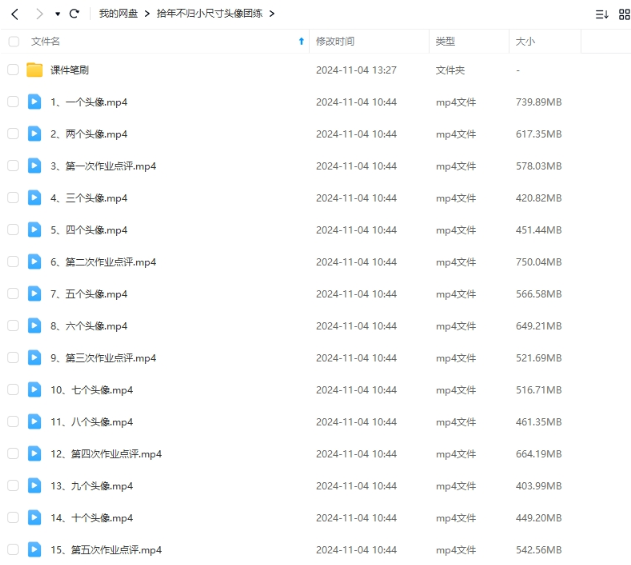
Task: Click video icon of 11、八个头像.mp4
Action: point(34,421)
